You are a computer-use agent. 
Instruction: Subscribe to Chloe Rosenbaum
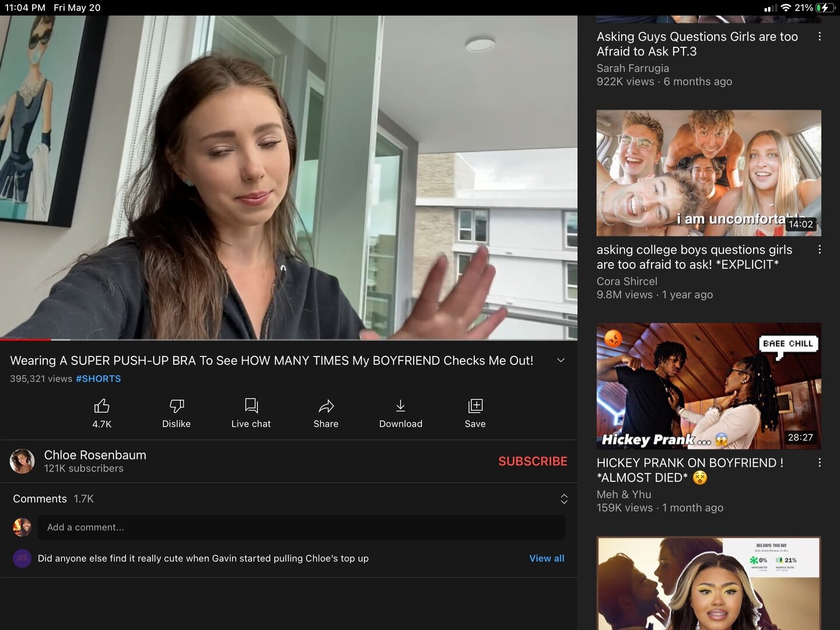[x=533, y=461]
